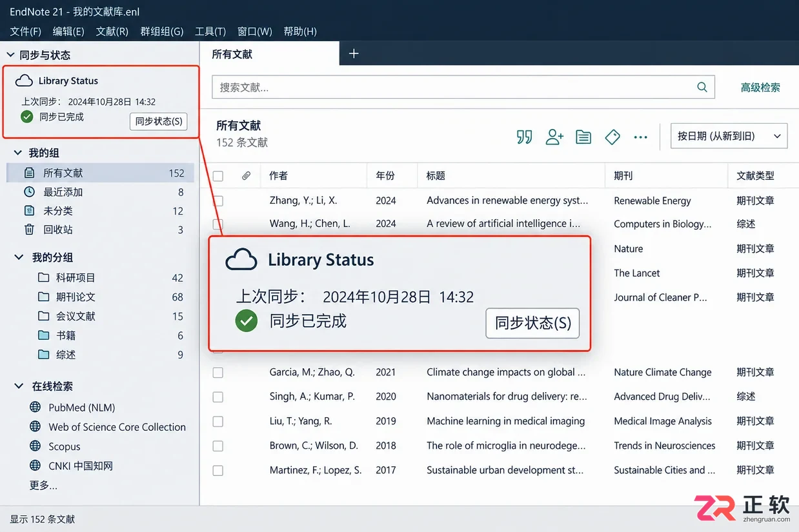This screenshot has width=799, height=532.
Task: Click the document icon next to 所有文献 in the sidebar
Action: (29, 173)
